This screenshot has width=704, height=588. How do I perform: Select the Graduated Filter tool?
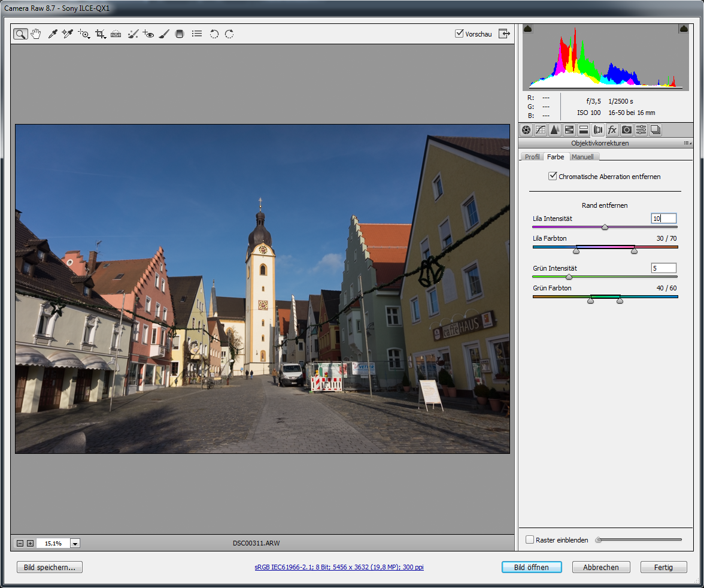click(x=179, y=34)
